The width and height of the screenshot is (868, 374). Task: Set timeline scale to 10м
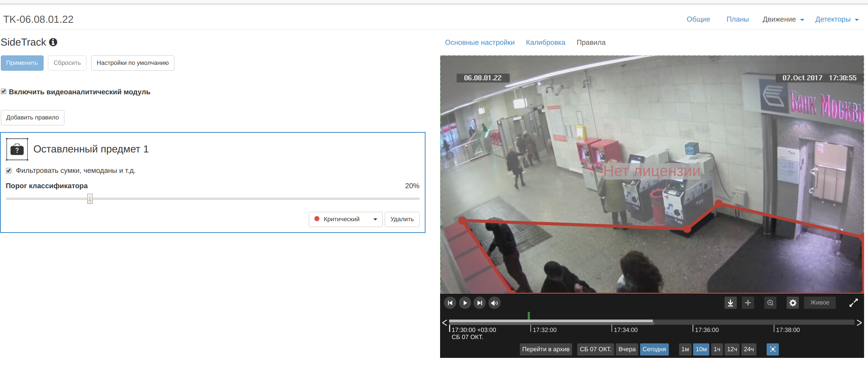click(x=701, y=349)
